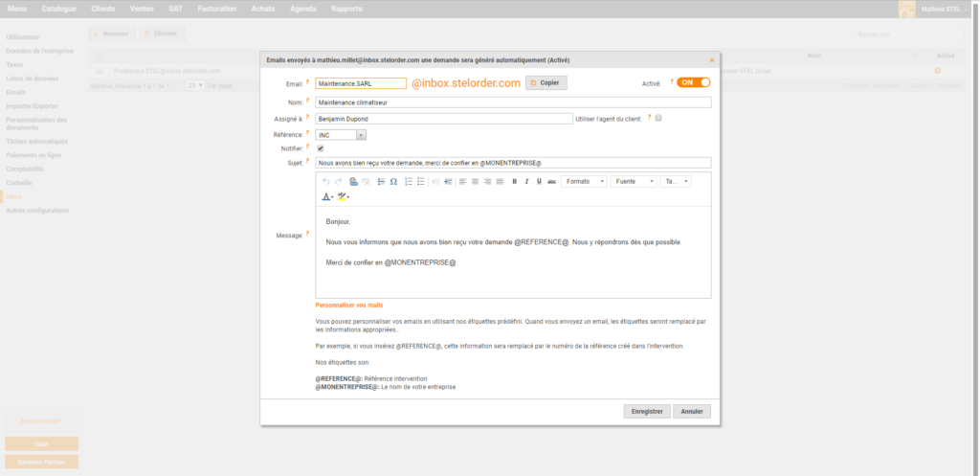Insert a link using the link icon
This screenshot has height=476, width=980.
[353, 181]
